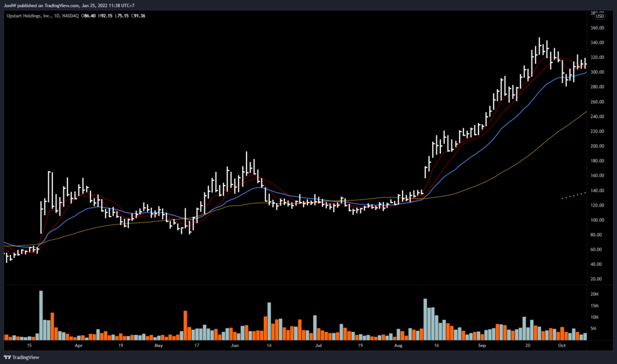Viewport: 617px width, 364px height.
Task: Click the 360.00 price axis label
Action: pos(597,28)
